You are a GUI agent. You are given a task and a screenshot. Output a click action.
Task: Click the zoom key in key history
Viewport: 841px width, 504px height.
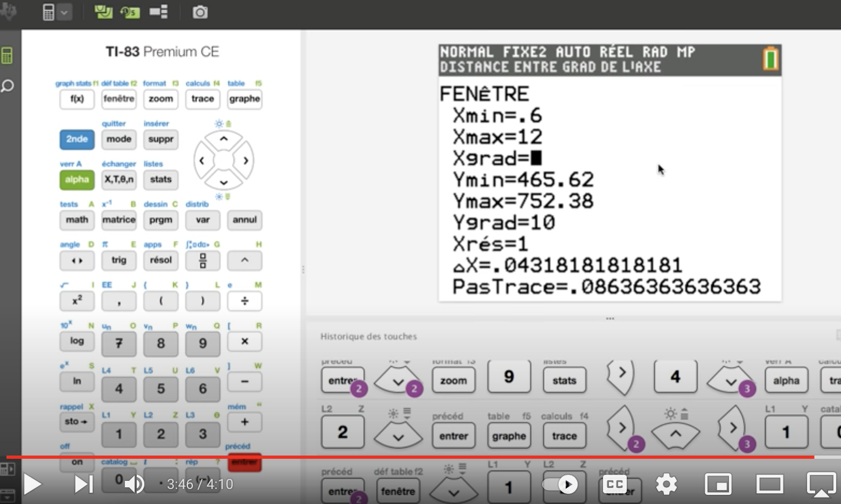click(x=453, y=380)
